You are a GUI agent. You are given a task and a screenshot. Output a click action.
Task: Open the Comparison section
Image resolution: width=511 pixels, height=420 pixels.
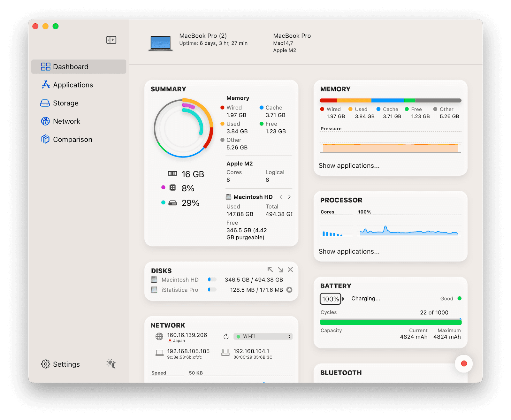72,139
